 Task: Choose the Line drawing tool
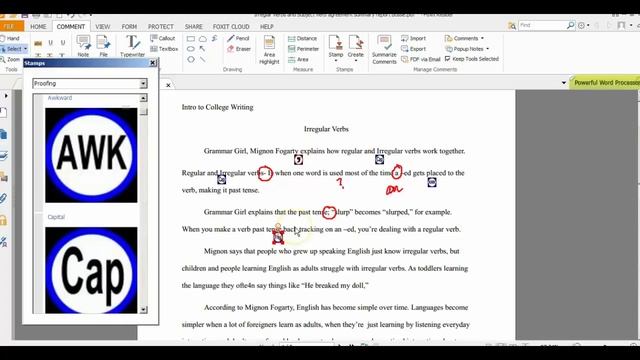[202, 60]
